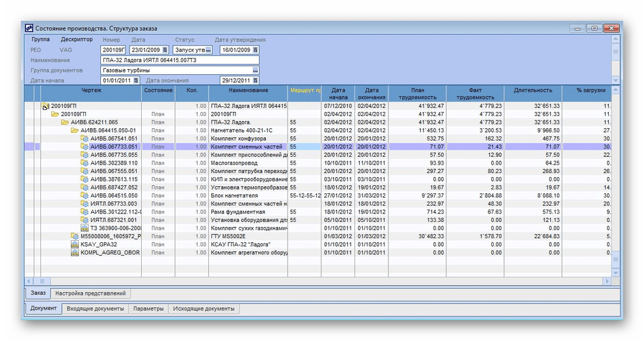Click fact value 2'804.88 in the table

point(476,196)
